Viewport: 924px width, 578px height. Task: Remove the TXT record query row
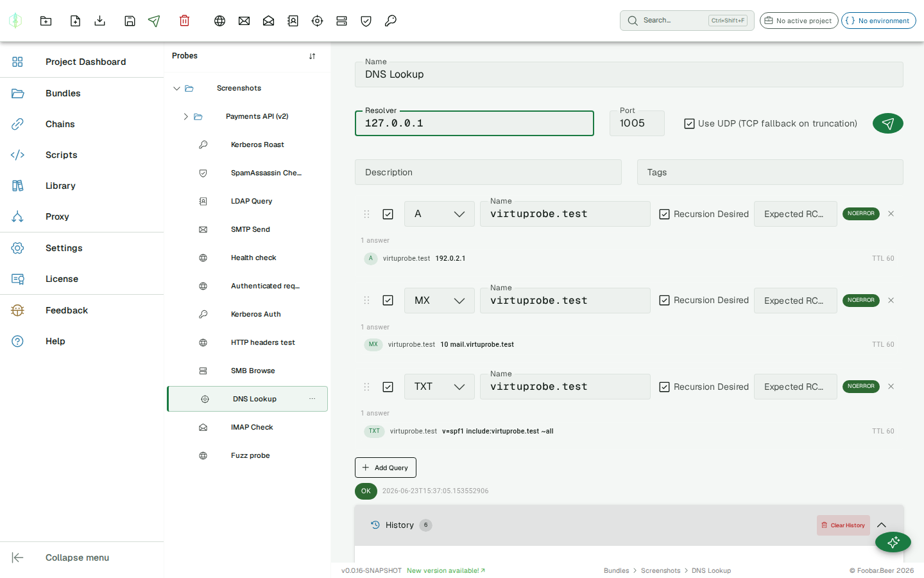(x=891, y=387)
